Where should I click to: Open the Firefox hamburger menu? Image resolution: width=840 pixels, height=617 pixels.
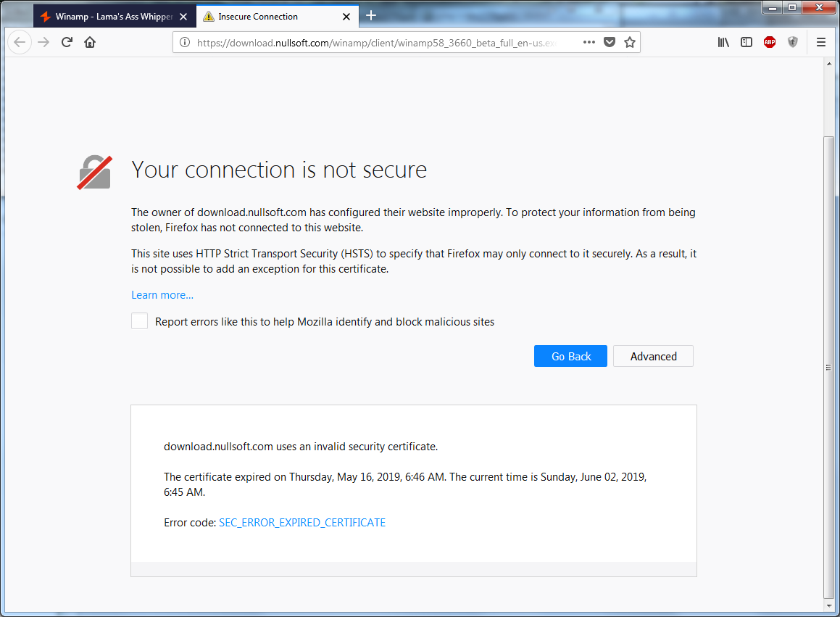click(x=821, y=42)
